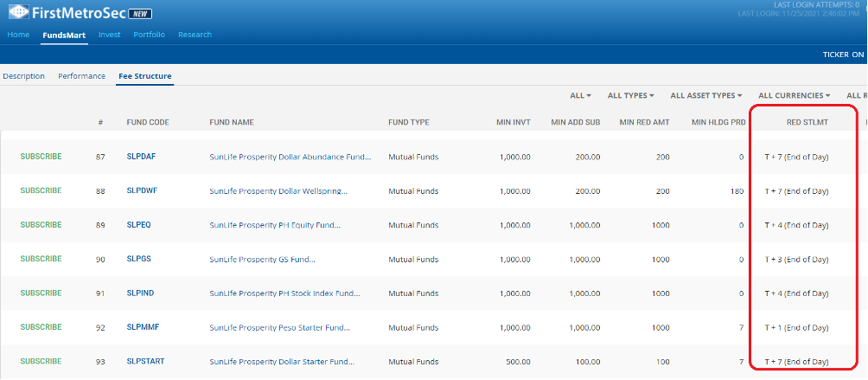Open the Home menu

click(x=18, y=35)
